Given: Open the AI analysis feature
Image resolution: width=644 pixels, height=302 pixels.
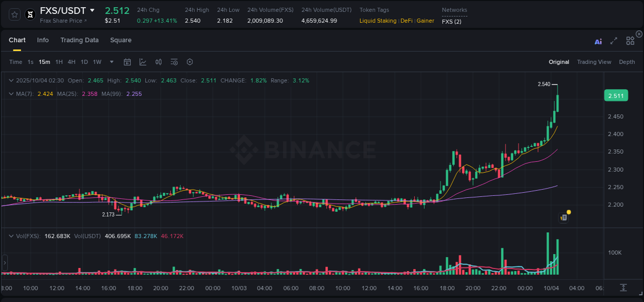Looking at the screenshot, I should pos(598,41).
